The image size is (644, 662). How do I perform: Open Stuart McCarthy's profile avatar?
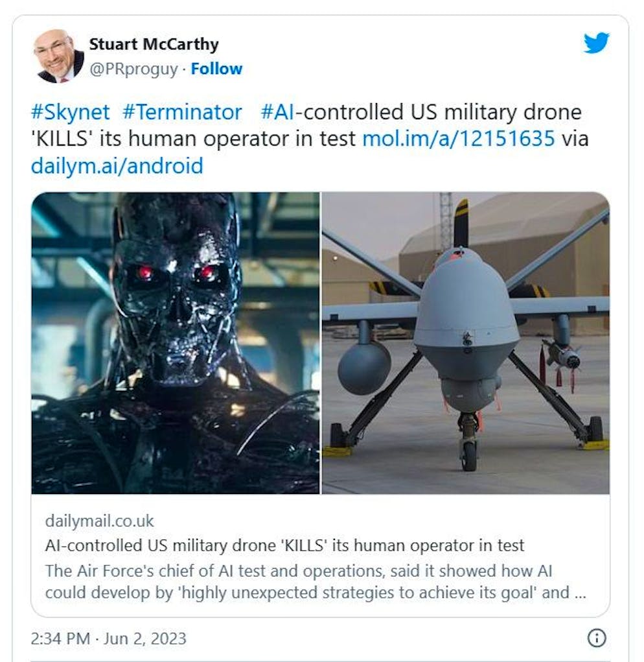pyautogui.click(x=58, y=56)
